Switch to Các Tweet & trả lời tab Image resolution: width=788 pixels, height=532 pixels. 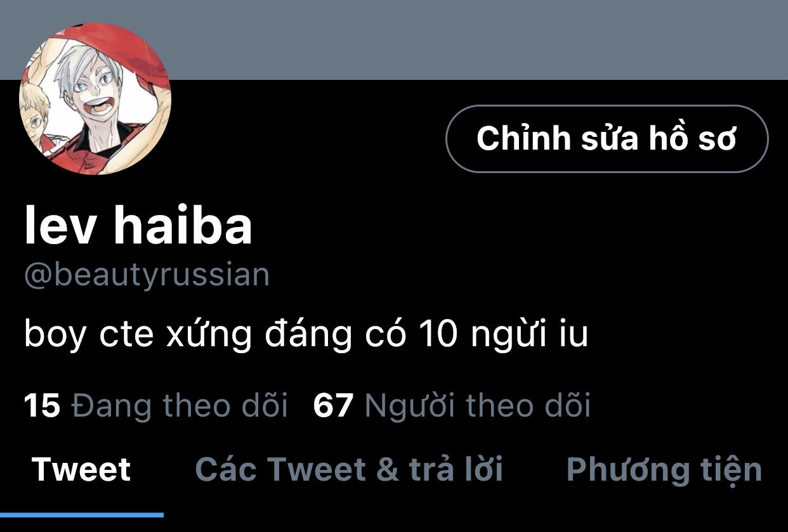(349, 470)
